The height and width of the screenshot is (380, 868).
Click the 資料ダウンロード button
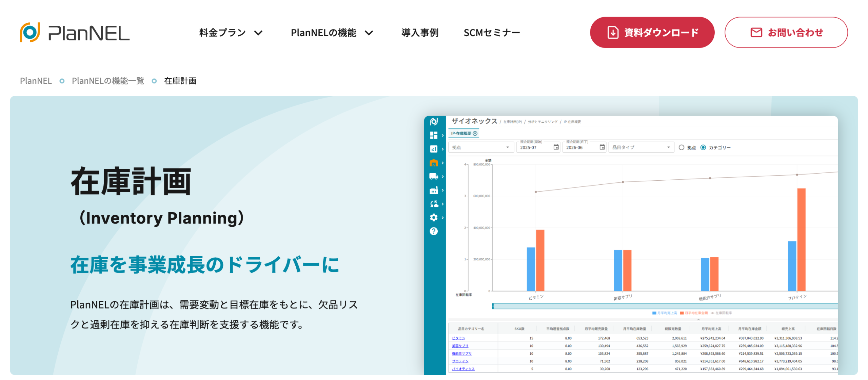pyautogui.click(x=652, y=33)
